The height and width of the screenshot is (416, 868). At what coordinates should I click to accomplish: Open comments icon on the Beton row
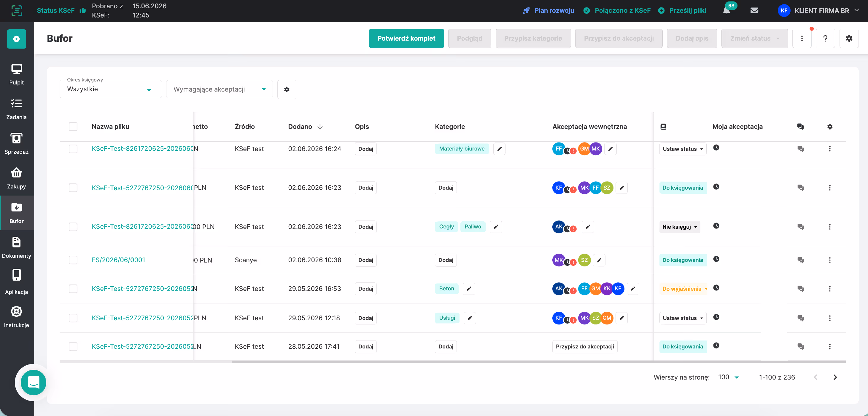coord(801,289)
